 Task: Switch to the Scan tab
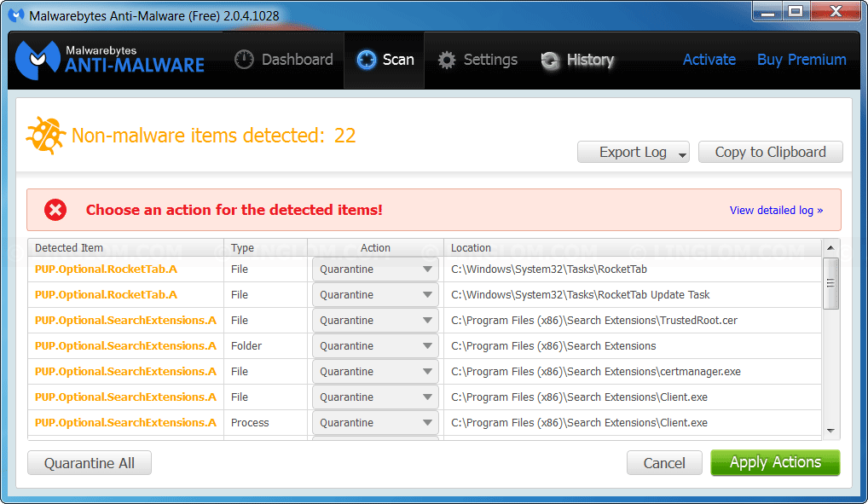click(385, 59)
